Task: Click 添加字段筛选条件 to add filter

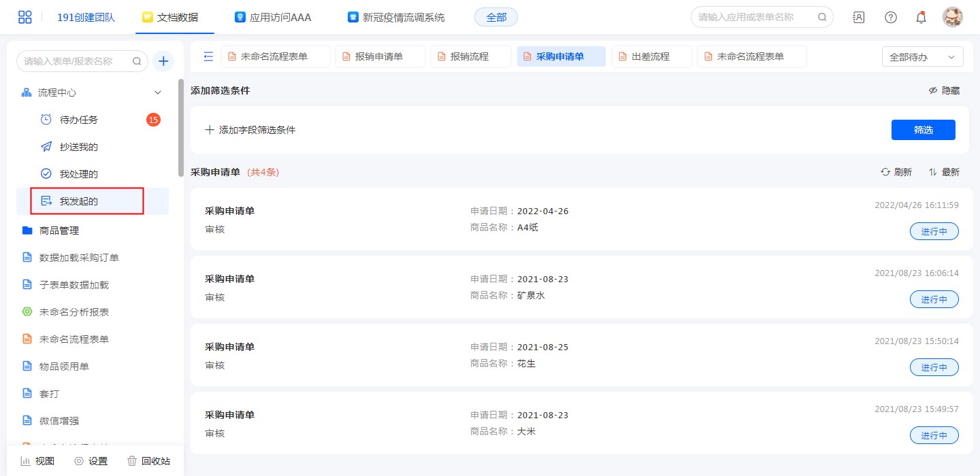Action: pyautogui.click(x=250, y=130)
